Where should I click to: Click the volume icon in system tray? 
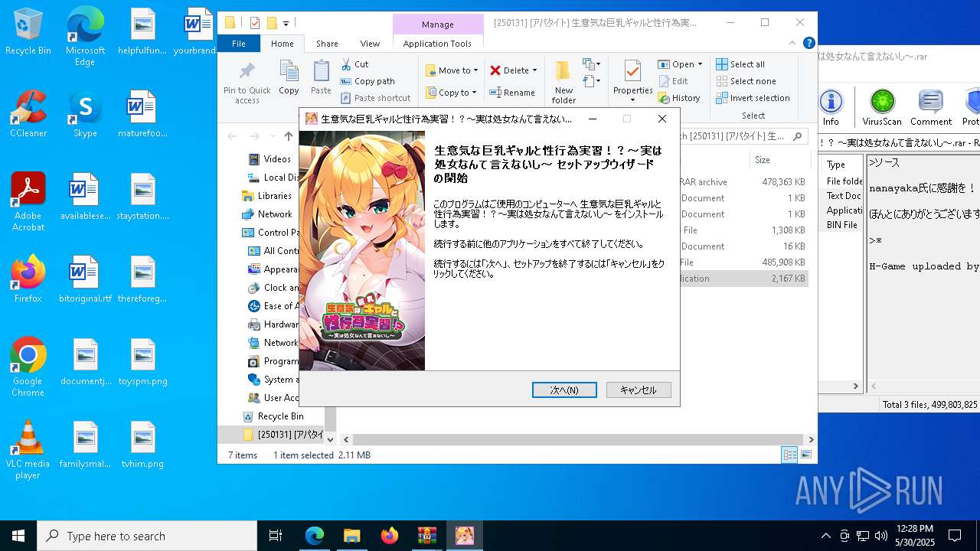coord(880,536)
